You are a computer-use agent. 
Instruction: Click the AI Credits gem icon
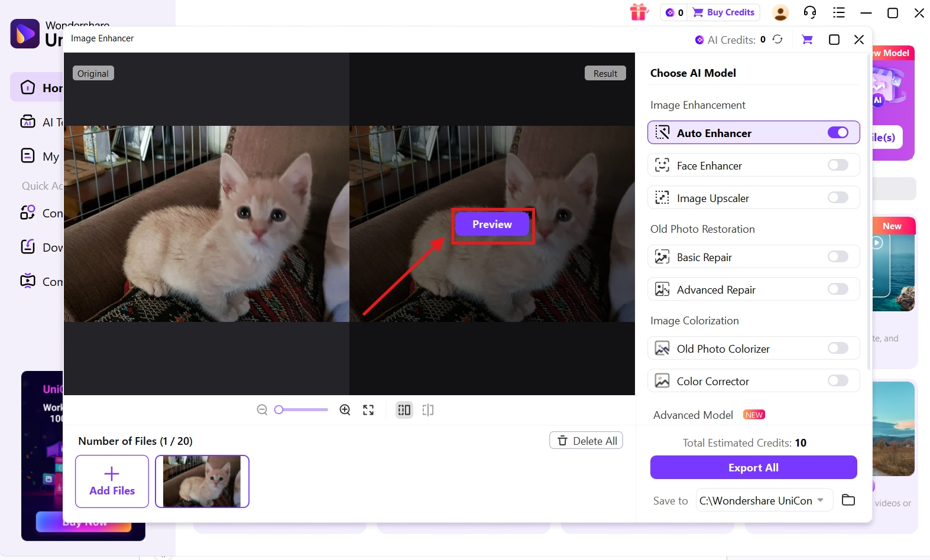699,40
